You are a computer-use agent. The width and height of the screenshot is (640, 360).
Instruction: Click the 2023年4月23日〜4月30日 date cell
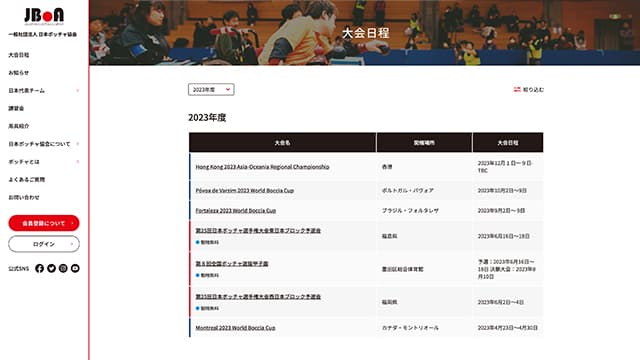coord(508,328)
